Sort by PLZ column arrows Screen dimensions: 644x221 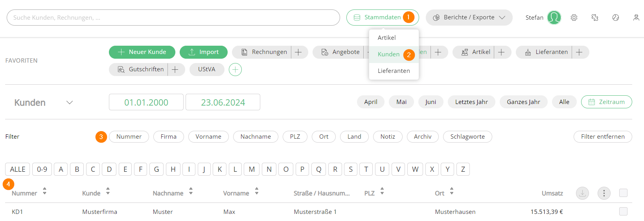[x=382, y=191]
